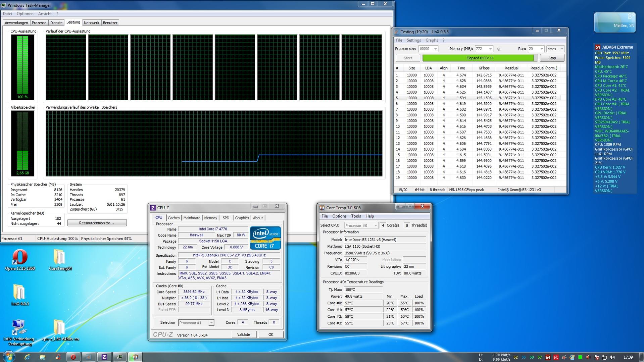The image size is (644, 362).
Task: Open the Options menu in Core Temp
Action: click(x=339, y=216)
